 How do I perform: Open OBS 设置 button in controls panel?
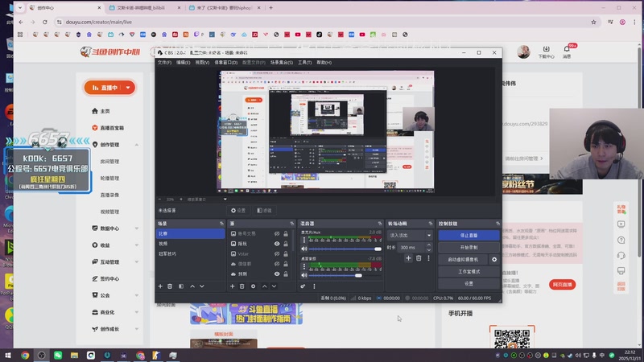(469, 284)
